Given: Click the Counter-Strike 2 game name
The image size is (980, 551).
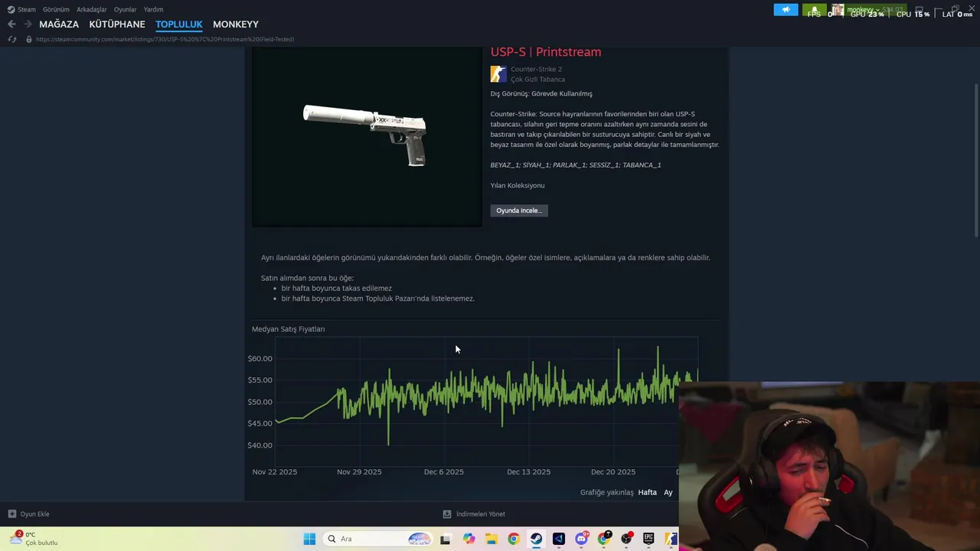Looking at the screenshot, I should [x=536, y=70].
